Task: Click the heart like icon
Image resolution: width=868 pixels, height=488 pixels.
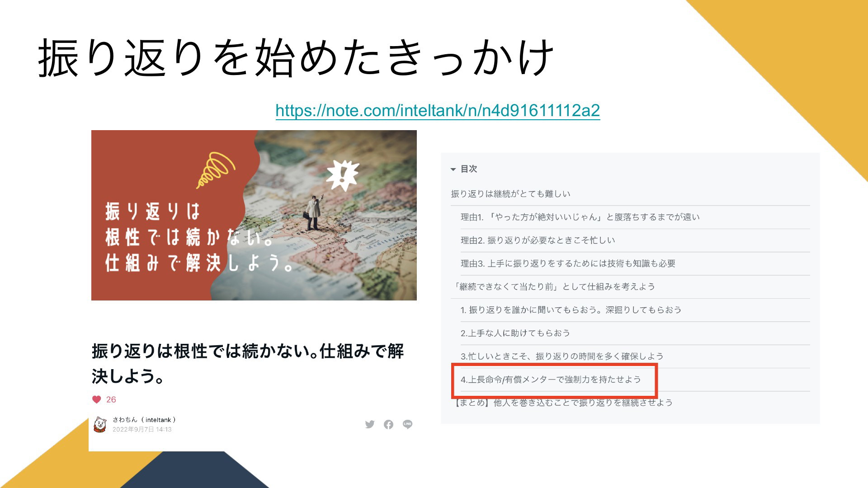Action: click(x=96, y=399)
